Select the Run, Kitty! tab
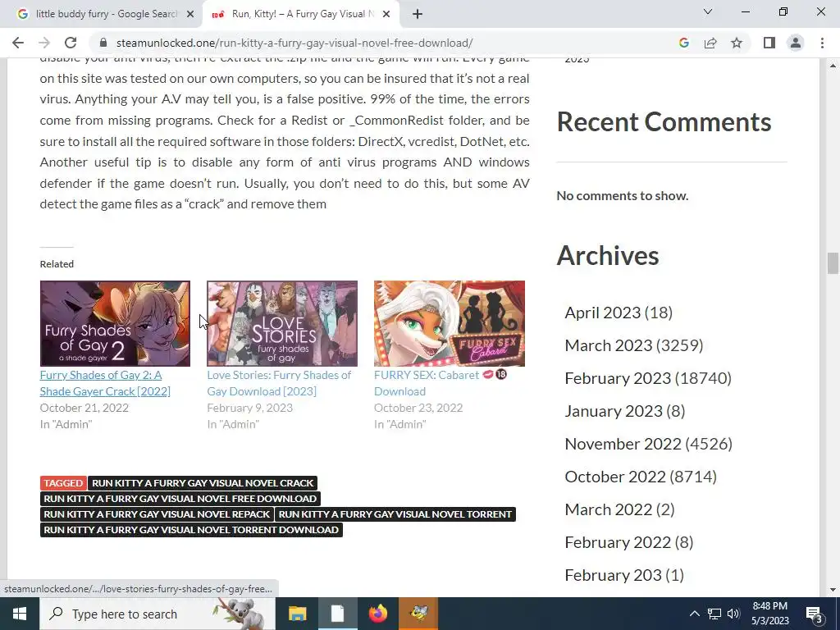 301,15
